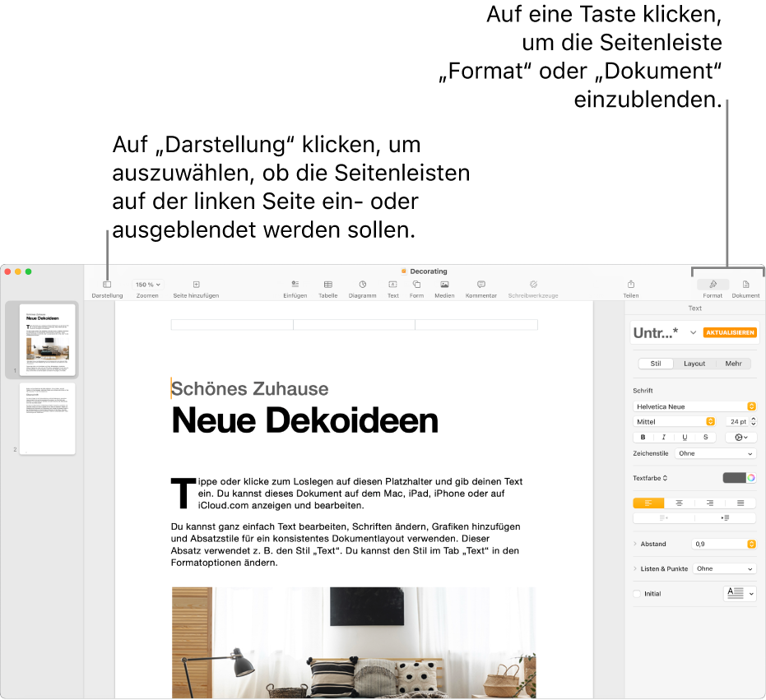Decrease paragraph indent
The width and height of the screenshot is (766, 700).
click(663, 517)
